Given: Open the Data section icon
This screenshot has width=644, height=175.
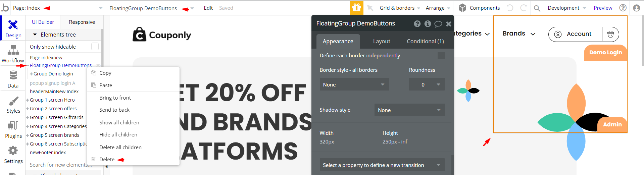Looking at the screenshot, I should [13, 75].
